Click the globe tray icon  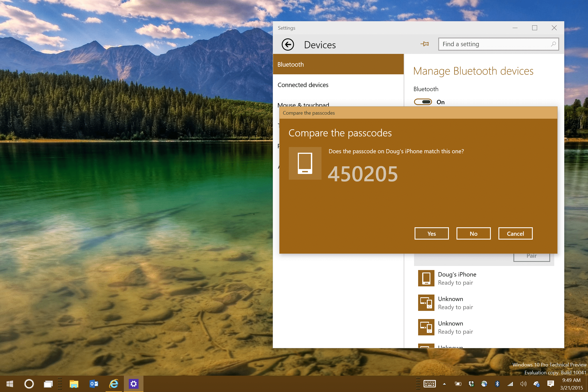tap(484, 384)
